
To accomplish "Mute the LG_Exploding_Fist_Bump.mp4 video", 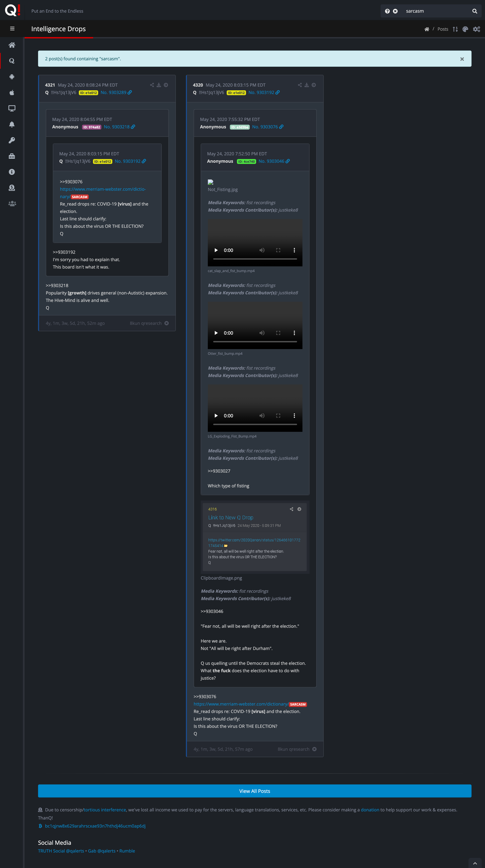I will coord(262,416).
